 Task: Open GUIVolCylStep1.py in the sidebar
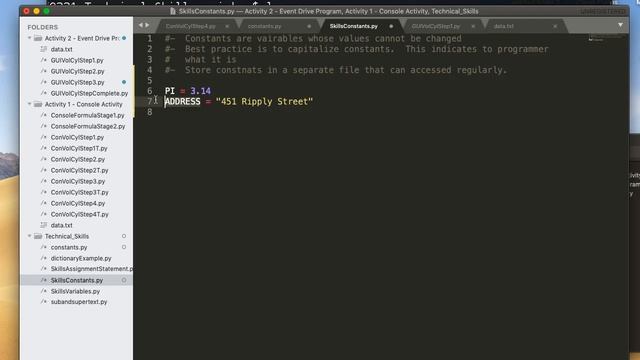(77, 60)
